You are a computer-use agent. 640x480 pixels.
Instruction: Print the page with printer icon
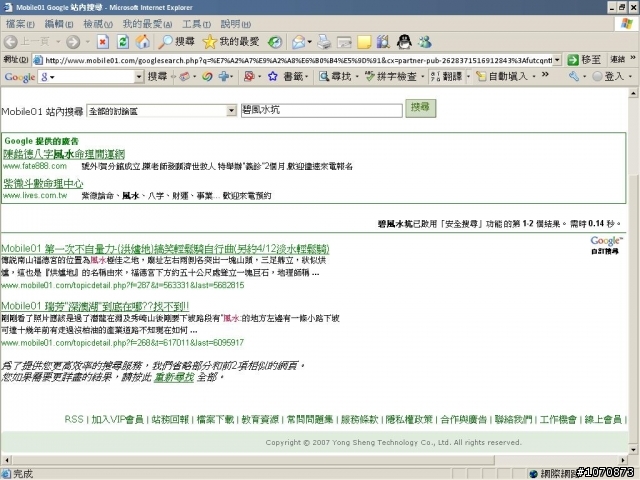pyautogui.click(x=324, y=42)
